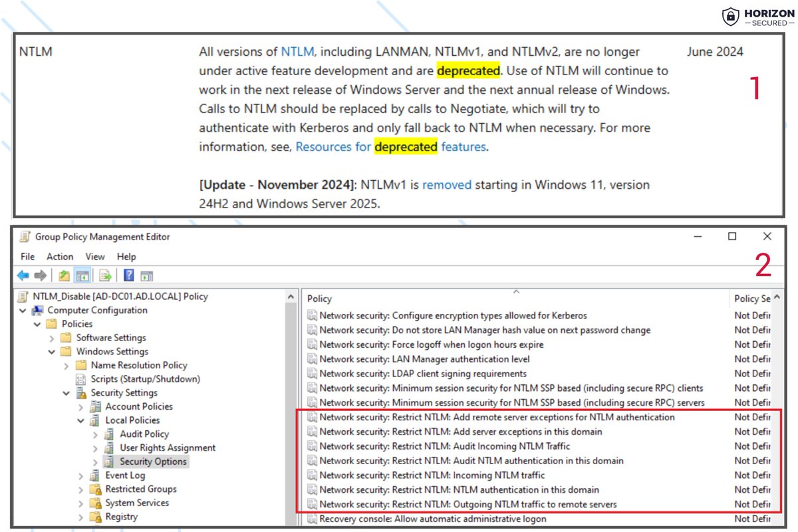
Task: Toggle the Show/Hide Console Tree toolbar icon
Action: click(82, 275)
